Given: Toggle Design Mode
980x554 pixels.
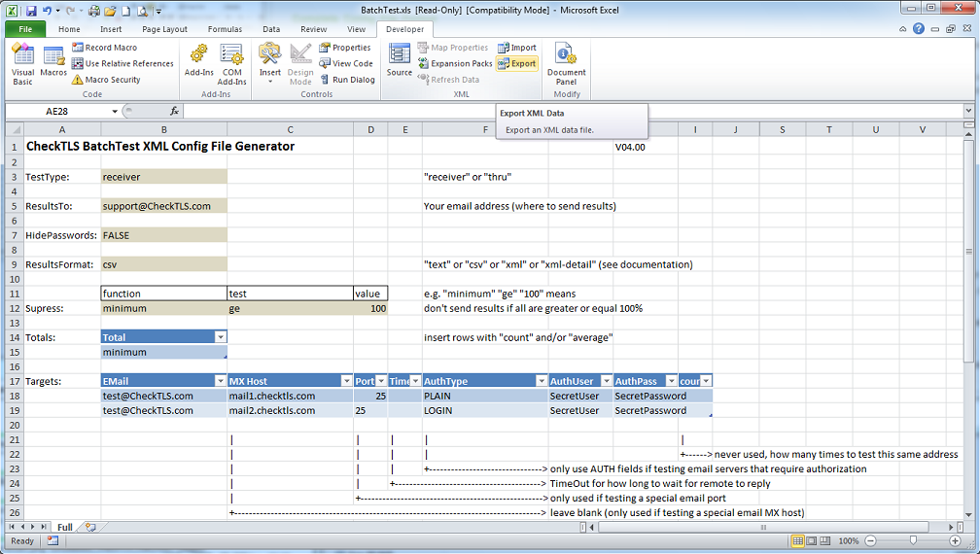Looking at the screenshot, I should [x=300, y=64].
